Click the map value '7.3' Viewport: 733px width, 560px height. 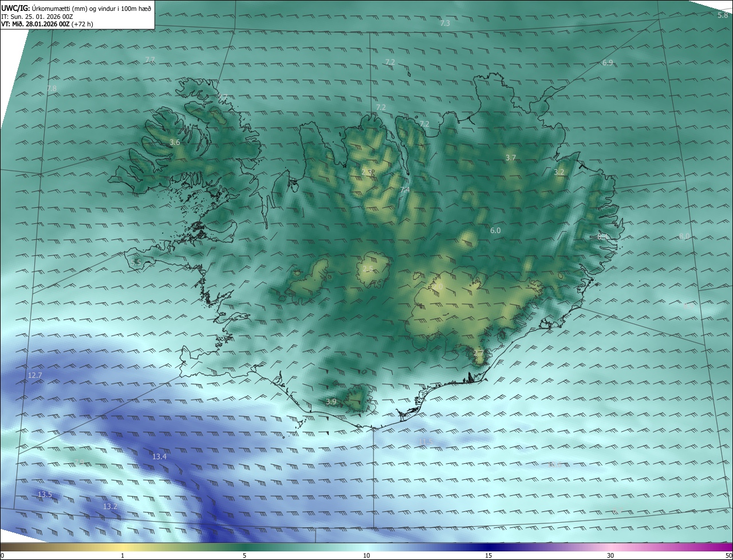[445, 23]
